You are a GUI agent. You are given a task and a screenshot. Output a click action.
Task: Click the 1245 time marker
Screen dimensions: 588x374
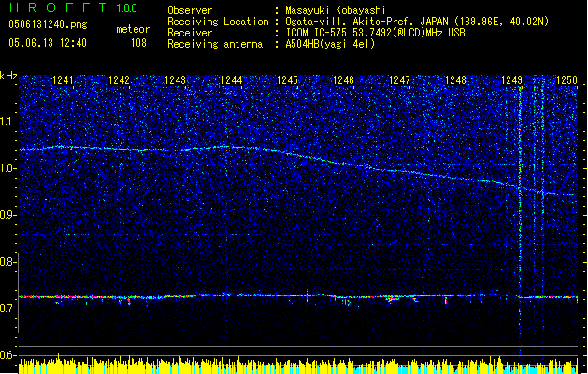287,80
